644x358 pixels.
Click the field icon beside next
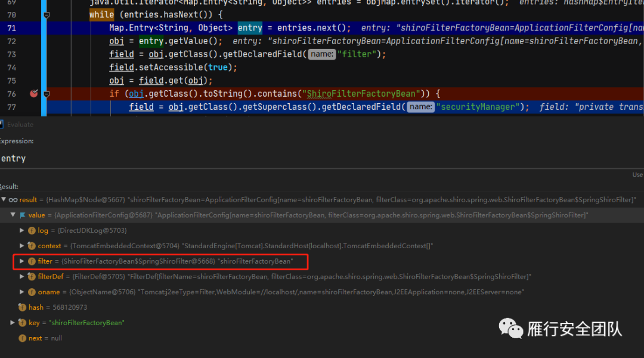(22, 338)
